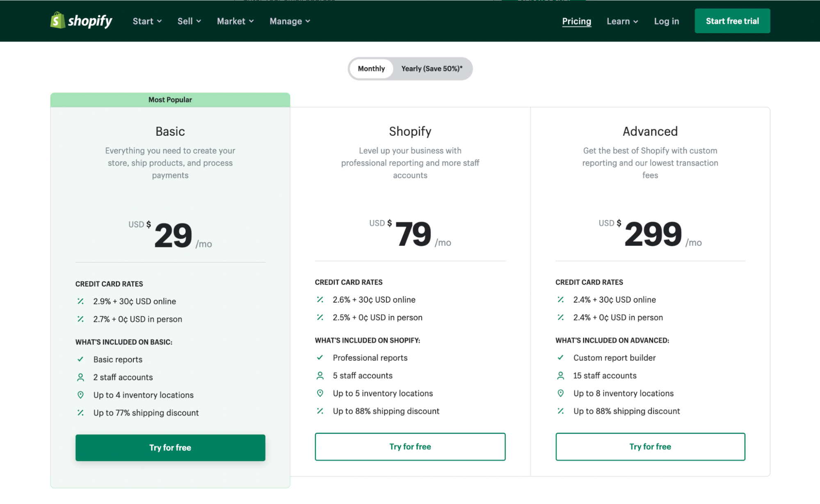This screenshot has height=504, width=820.
Task: Click location pin beside 8 inventory locations
Action: (x=560, y=393)
